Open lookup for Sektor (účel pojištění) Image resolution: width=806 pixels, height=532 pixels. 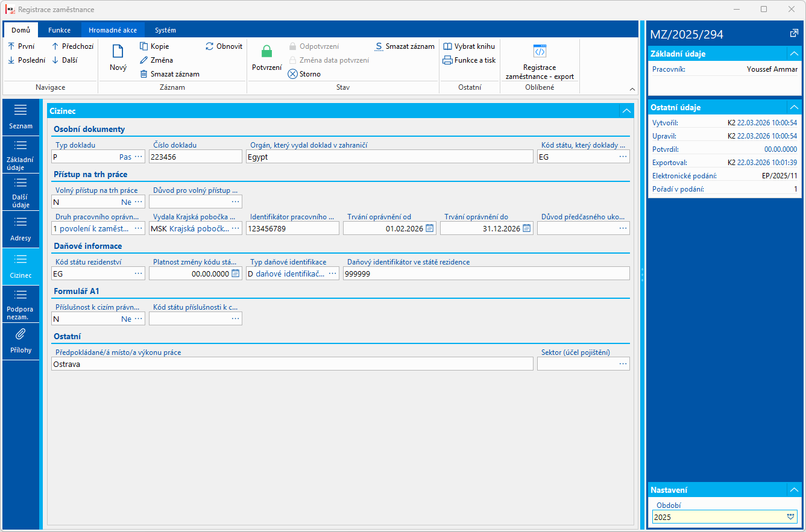coord(623,364)
